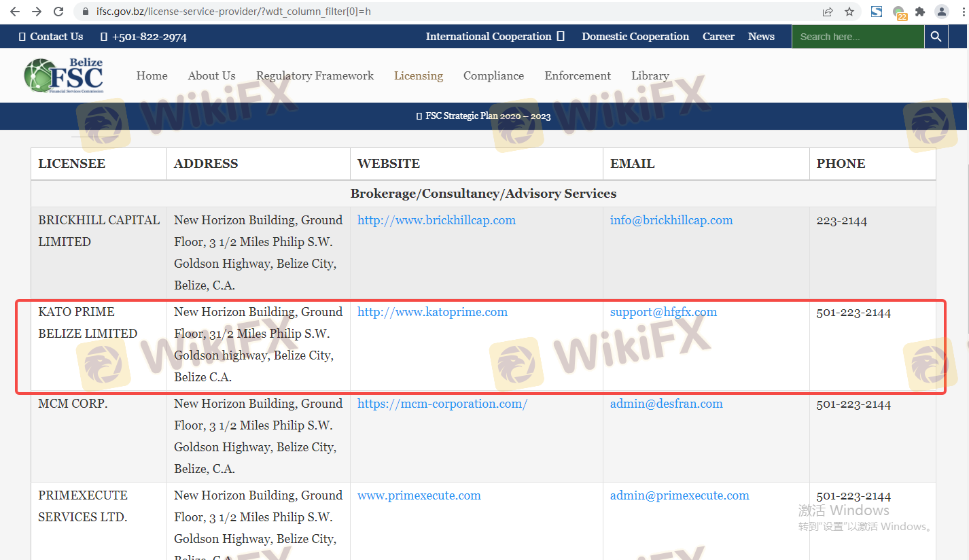969x560 pixels.
Task: Open the Compliance menu
Action: pyautogui.click(x=493, y=75)
